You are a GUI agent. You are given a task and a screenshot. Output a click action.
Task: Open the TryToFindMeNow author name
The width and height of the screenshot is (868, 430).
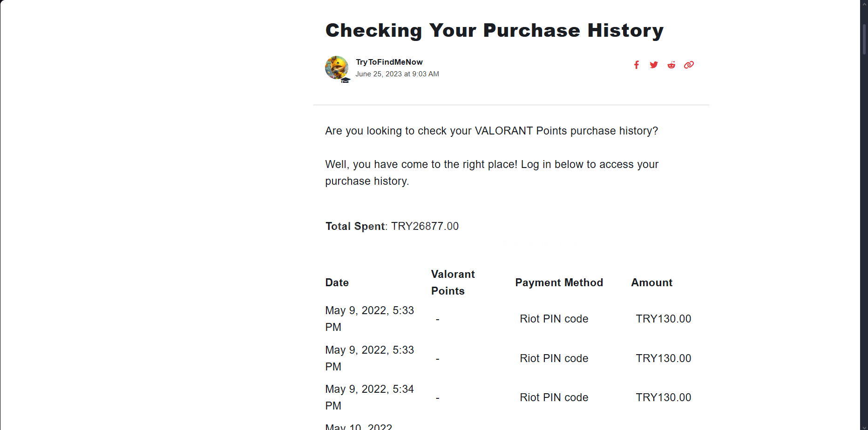389,62
